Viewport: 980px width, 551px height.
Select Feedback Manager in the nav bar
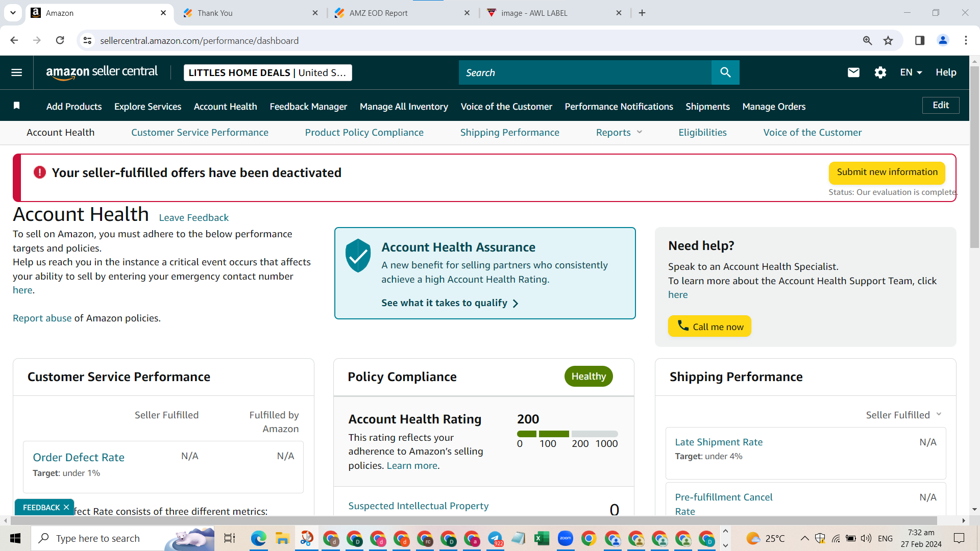point(308,106)
